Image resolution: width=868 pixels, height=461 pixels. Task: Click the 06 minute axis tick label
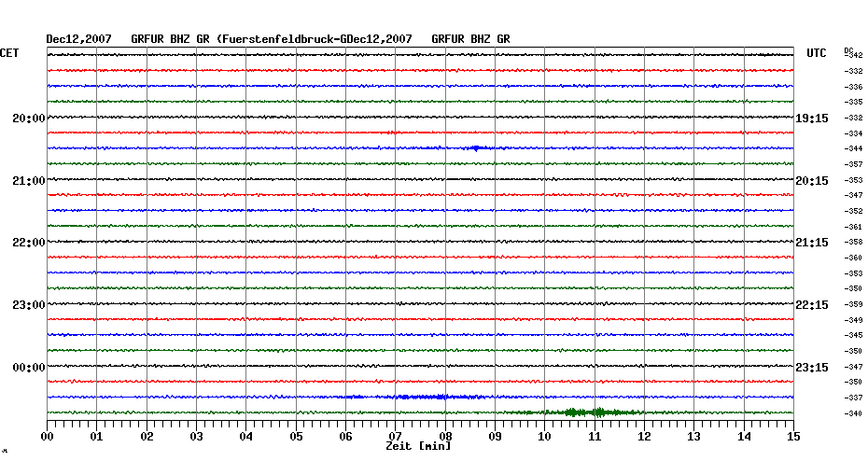pos(346,437)
